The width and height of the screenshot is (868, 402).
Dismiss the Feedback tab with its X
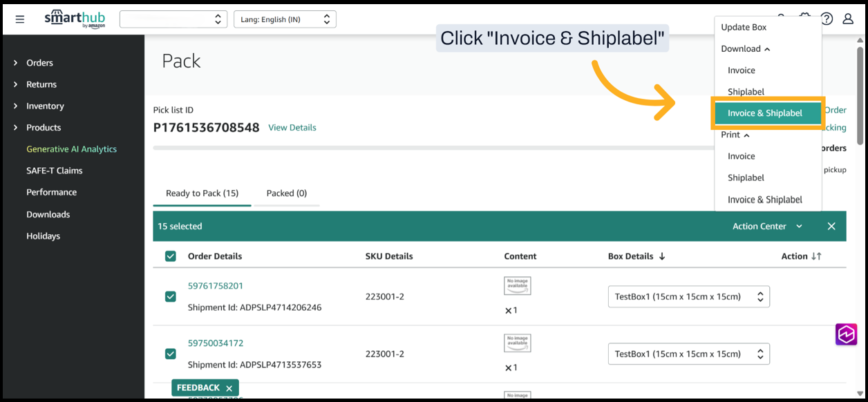[x=229, y=388]
